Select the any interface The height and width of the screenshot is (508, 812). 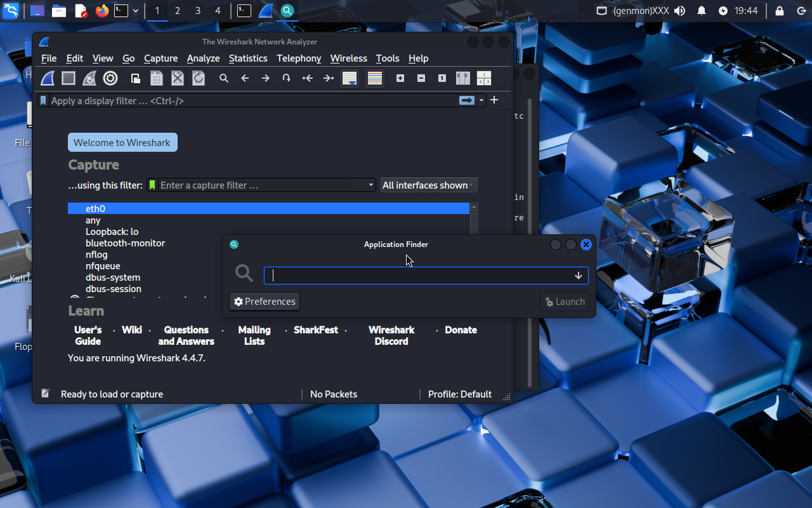click(268, 220)
